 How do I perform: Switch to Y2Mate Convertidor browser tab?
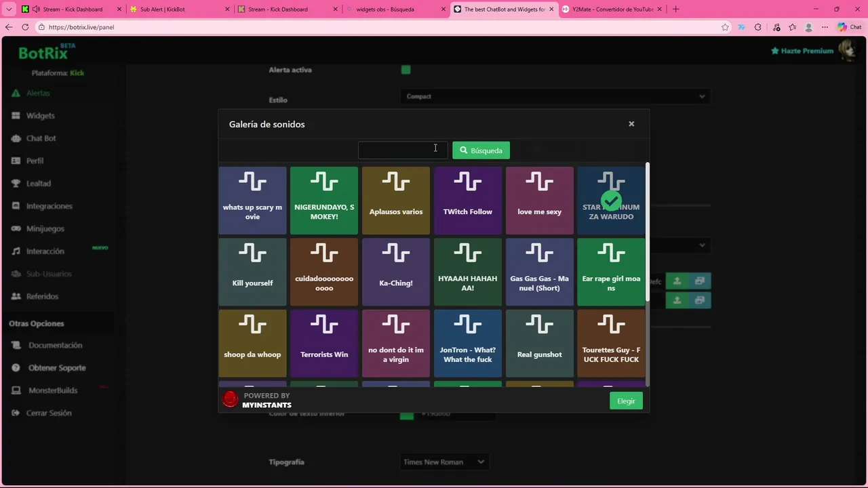(611, 9)
